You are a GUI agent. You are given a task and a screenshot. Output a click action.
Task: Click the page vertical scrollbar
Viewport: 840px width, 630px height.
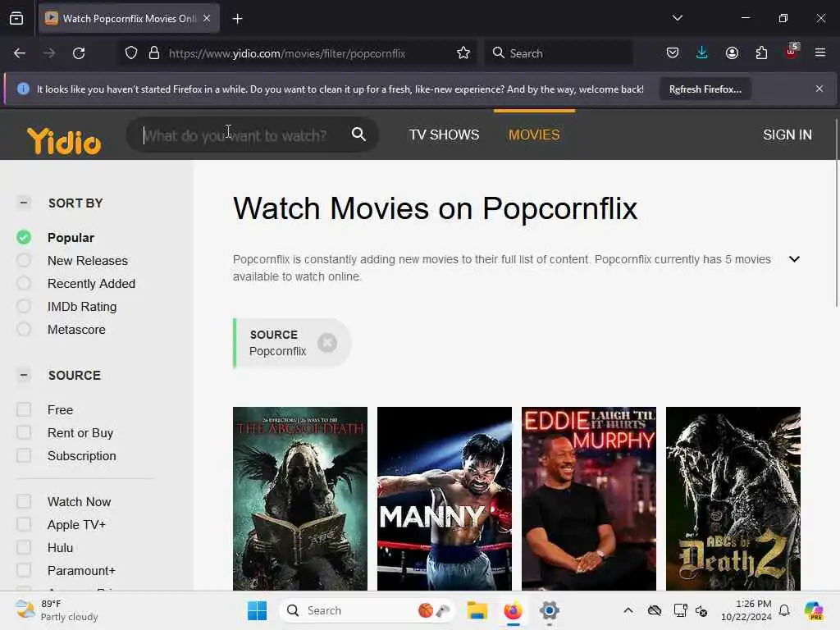click(836, 212)
